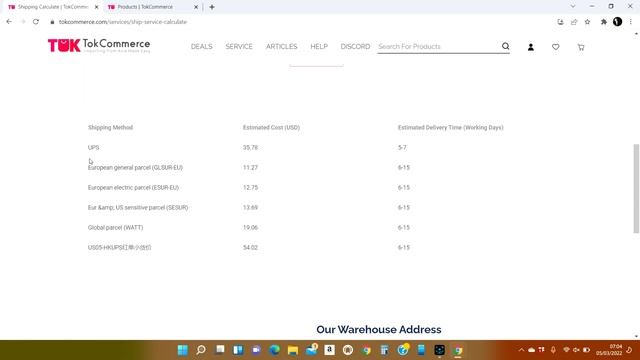Viewport: 640px width, 360px height.
Task: Open the Windows Start menu
Action: click(x=182, y=350)
